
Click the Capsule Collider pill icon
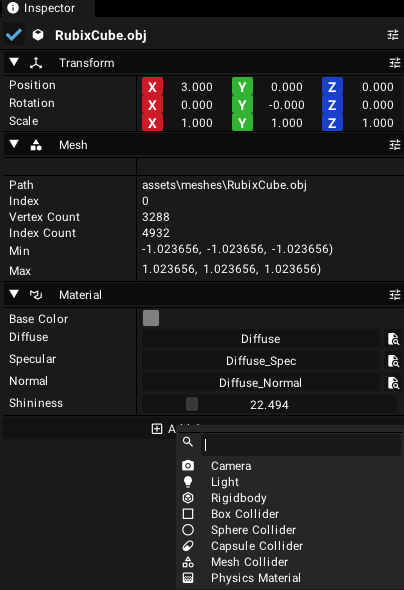point(188,546)
